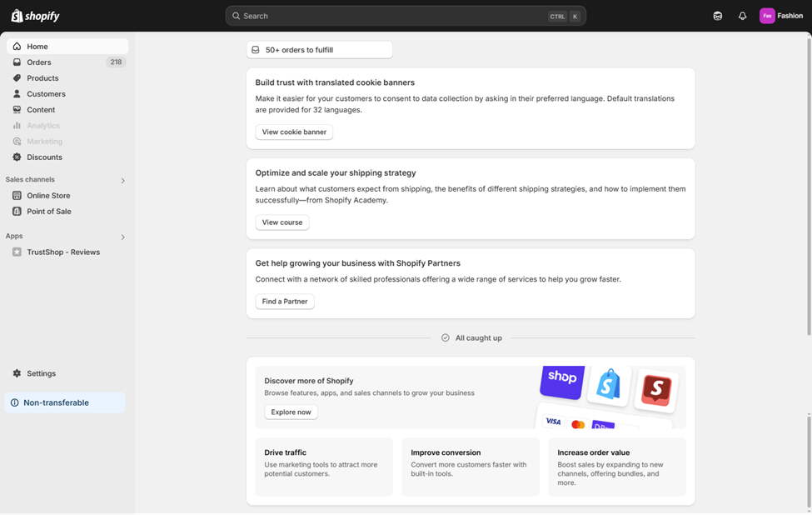This screenshot has width=812, height=515.
Task: Click 'Discover more of Shopify' heading
Action: (x=309, y=380)
